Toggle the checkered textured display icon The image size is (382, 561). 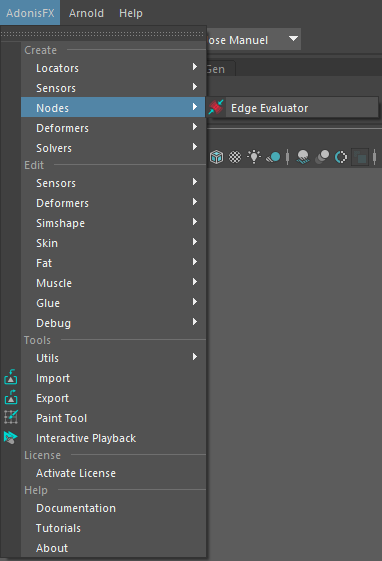(235, 157)
